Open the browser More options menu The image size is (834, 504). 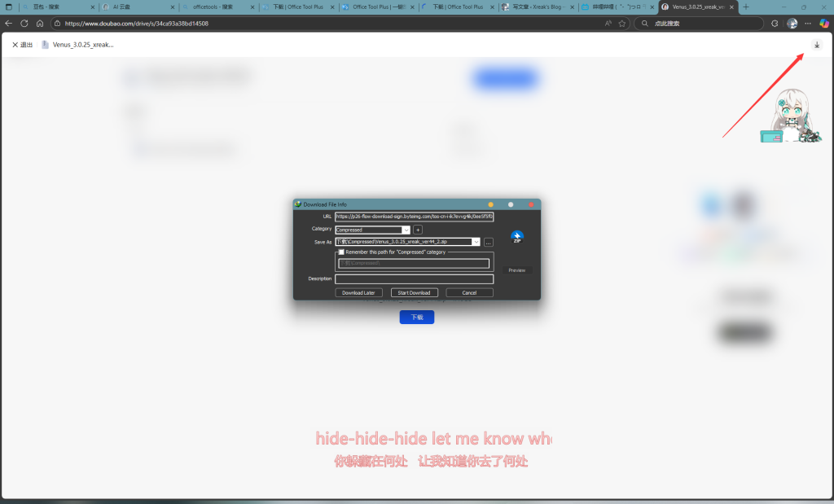[x=807, y=24]
